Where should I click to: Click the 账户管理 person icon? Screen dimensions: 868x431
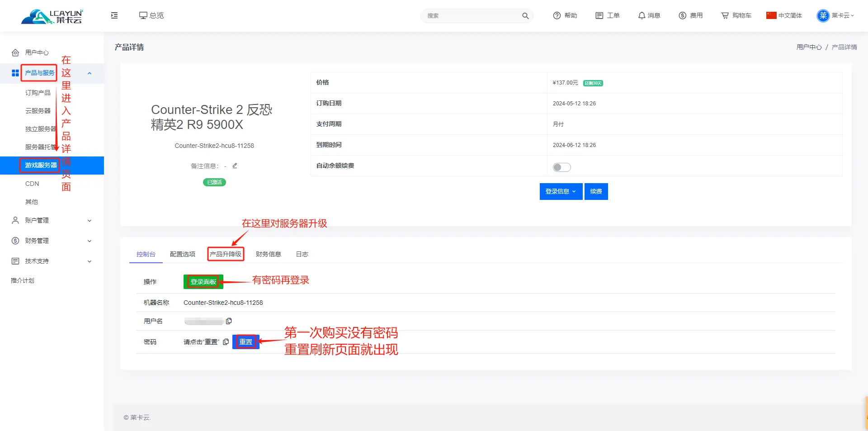pyautogui.click(x=15, y=220)
